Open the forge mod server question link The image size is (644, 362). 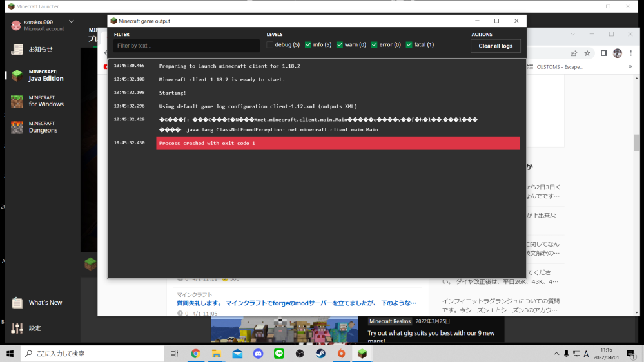296,303
